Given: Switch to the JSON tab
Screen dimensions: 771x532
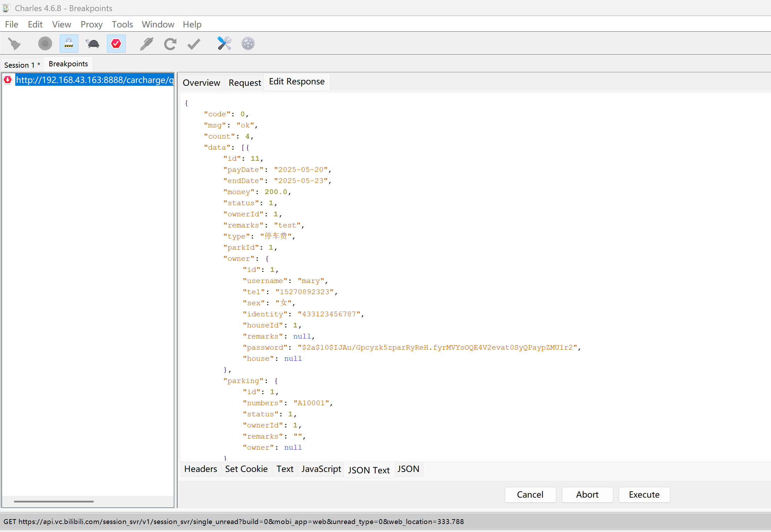Looking at the screenshot, I should (x=408, y=469).
